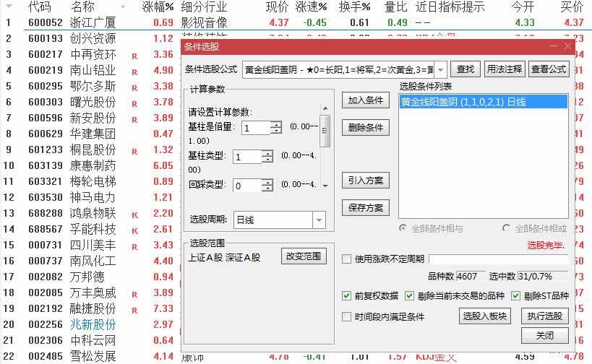The width and height of the screenshot is (592, 364).
Task: Click 查看公式 to view formula
Action: [549, 69]
